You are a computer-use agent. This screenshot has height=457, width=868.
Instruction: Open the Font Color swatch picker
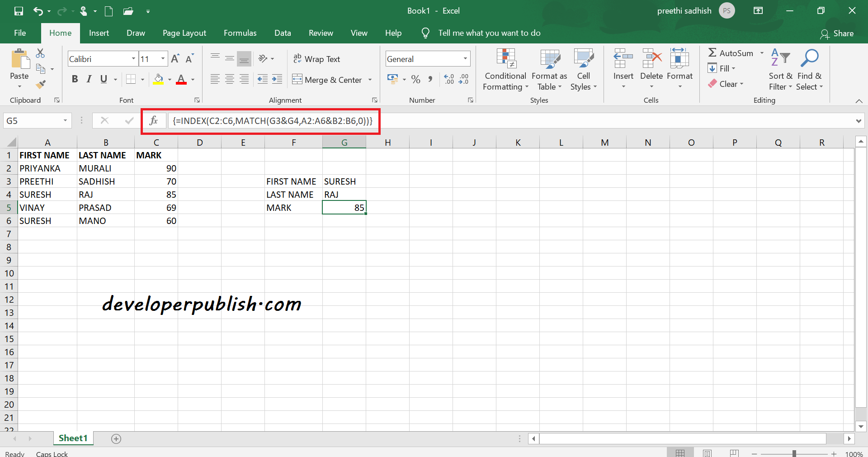(192, 79)
